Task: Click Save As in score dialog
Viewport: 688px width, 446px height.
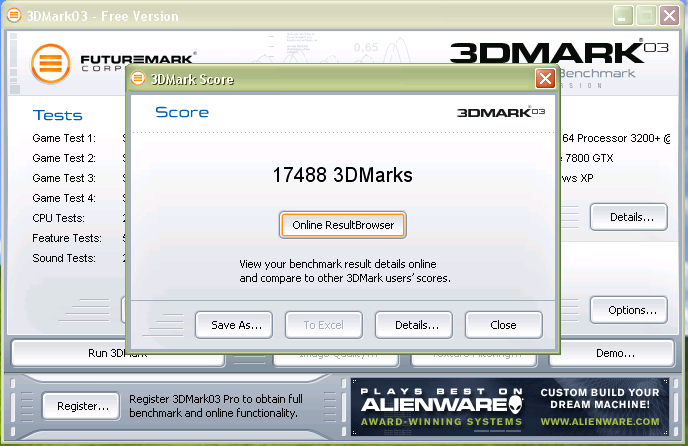Action: [x=234, y=325]
